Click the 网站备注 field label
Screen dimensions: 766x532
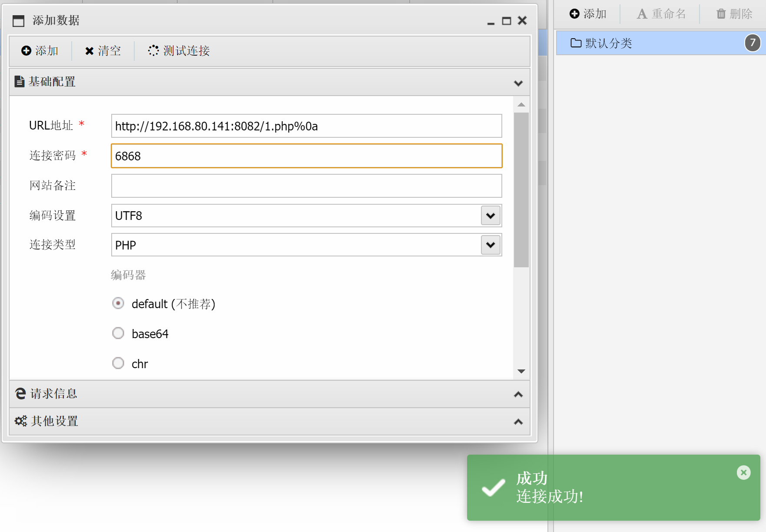[x=53, y=186]
